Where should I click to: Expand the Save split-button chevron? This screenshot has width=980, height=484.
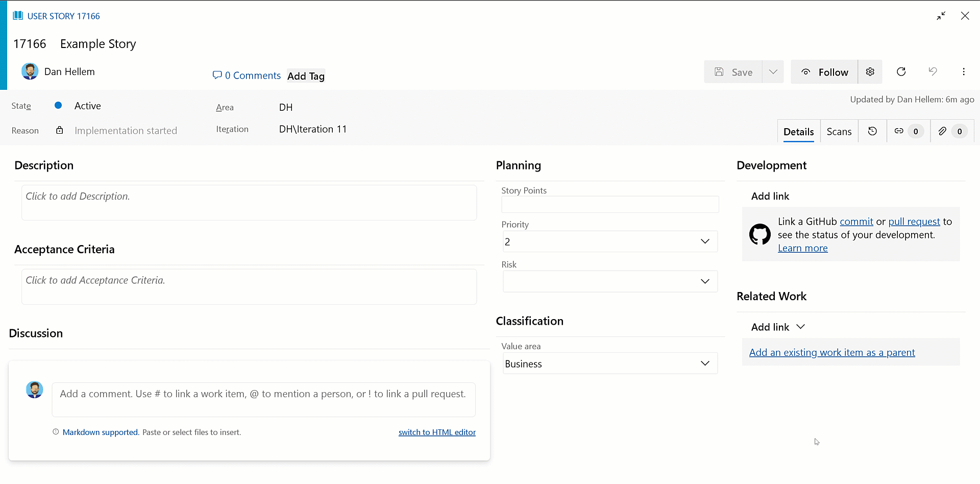(773, 71)
